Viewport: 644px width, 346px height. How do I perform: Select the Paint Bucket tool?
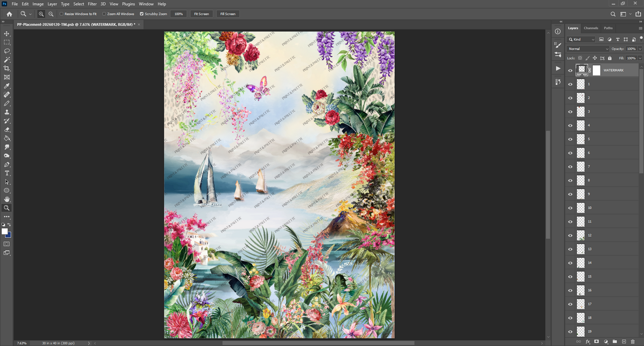click(7, 138)
